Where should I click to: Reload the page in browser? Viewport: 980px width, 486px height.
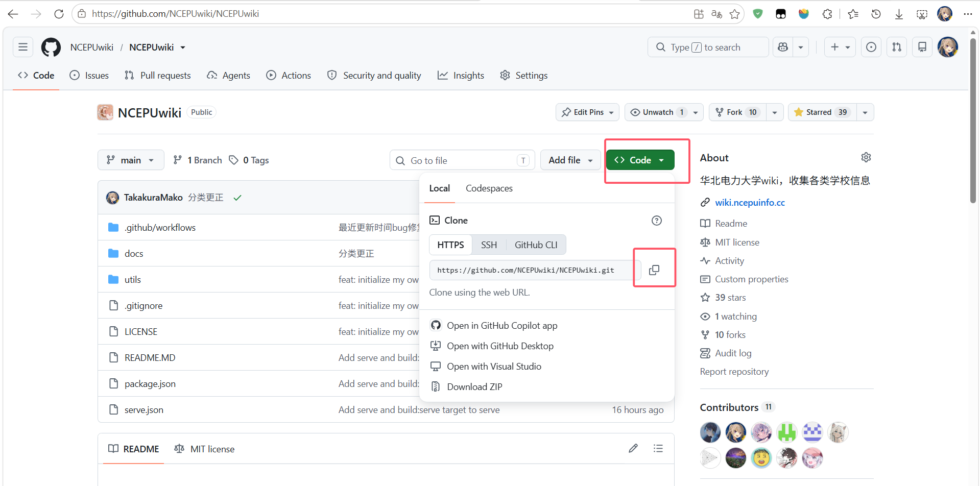coord(59,14)
